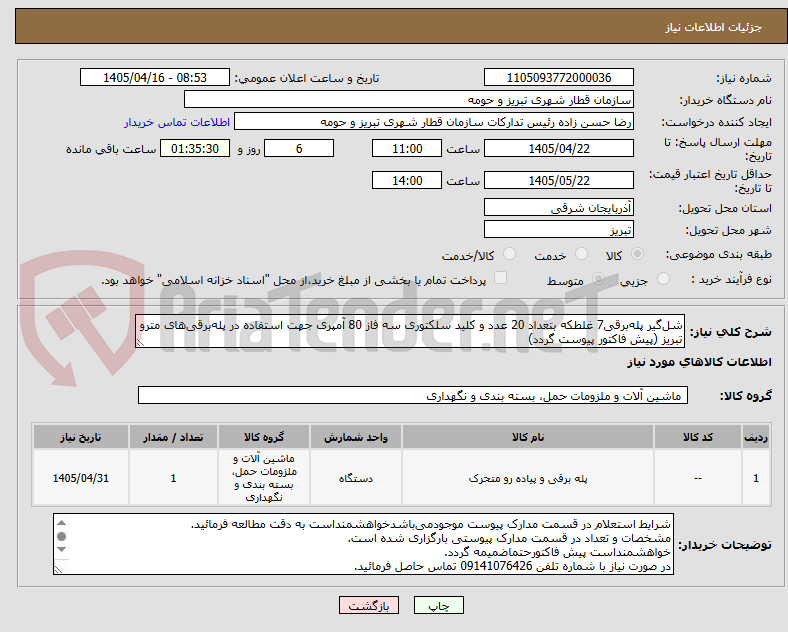Click the تعداد / مقدار column header

(x=173, y=437)
